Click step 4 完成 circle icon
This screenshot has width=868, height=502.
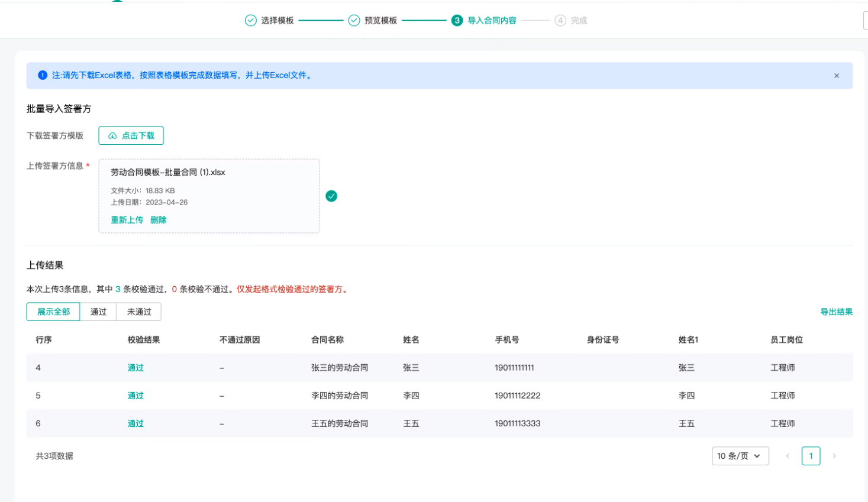560,21
